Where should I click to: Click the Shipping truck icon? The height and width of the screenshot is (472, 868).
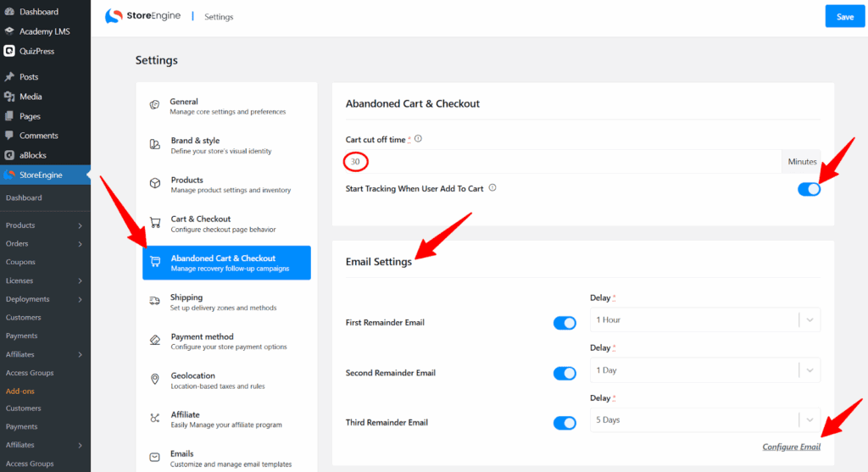(154, 301)
